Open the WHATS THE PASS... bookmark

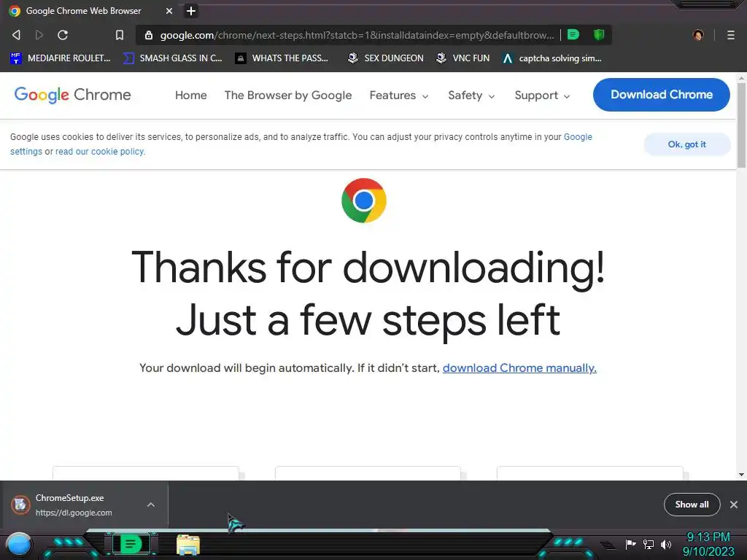(x=282, y=58)
